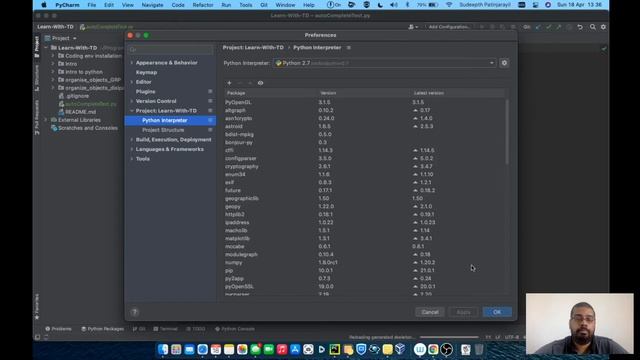Open the Refactor menu
Image resolution: width=640 pixels, height=360 pixels.
(203, 5)
